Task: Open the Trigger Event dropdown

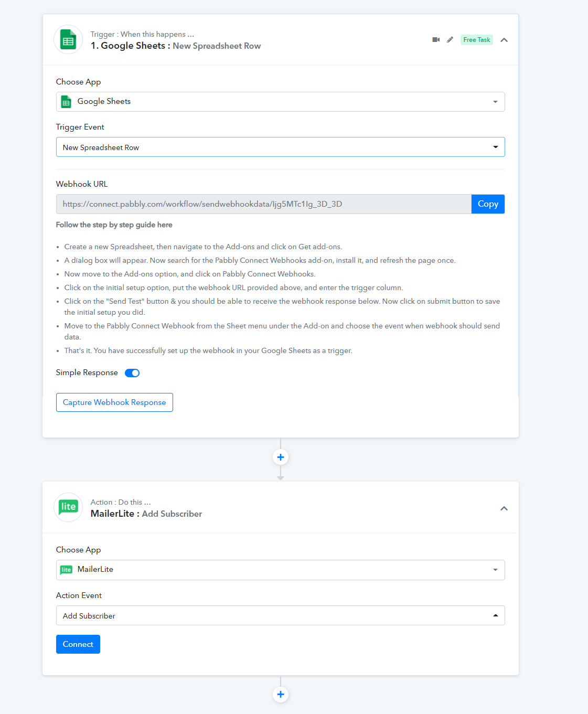Action: (x=280, y=147)
